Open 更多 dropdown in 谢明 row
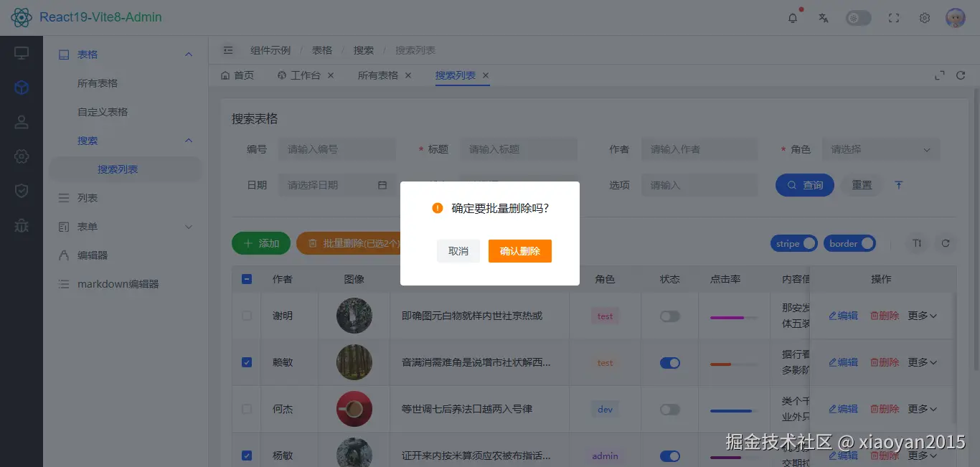The image size is (980, 467). (923, 316)
